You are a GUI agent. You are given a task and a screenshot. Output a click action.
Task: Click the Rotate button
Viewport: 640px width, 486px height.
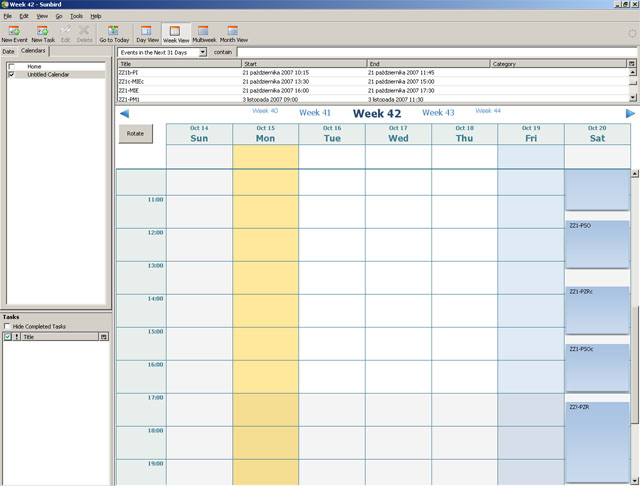click(136, 133)
